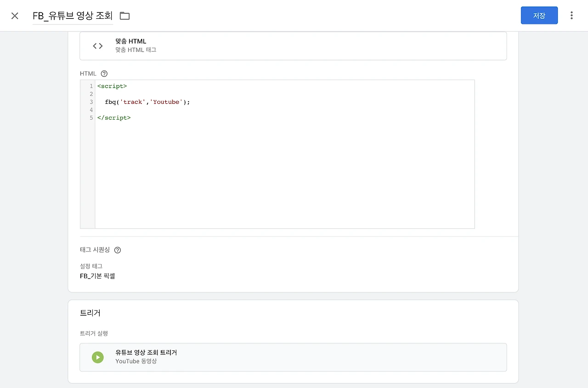Viewport: 588px width, 388px height.
Task: Click line number 5 in the editor gutter
Action: click(x=91, y=118)
